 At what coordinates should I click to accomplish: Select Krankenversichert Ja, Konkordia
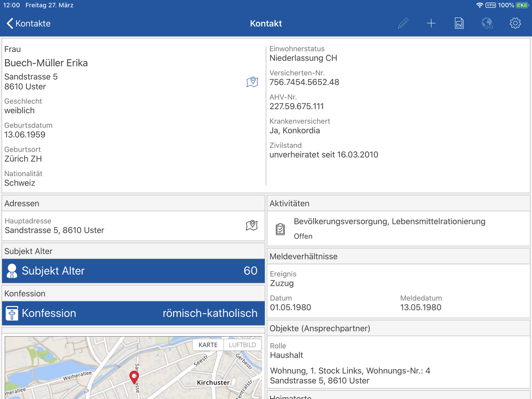(x=294, y=131)
